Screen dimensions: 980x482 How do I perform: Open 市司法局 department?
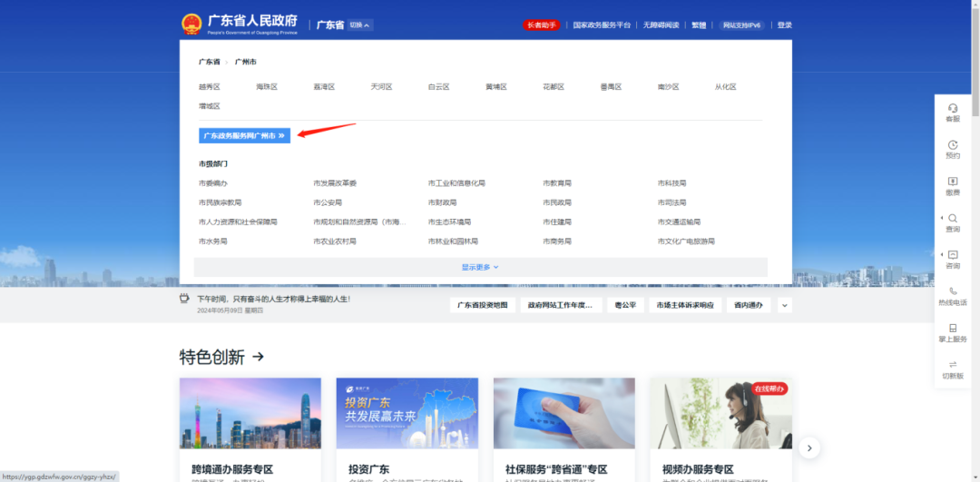[671, 202]
